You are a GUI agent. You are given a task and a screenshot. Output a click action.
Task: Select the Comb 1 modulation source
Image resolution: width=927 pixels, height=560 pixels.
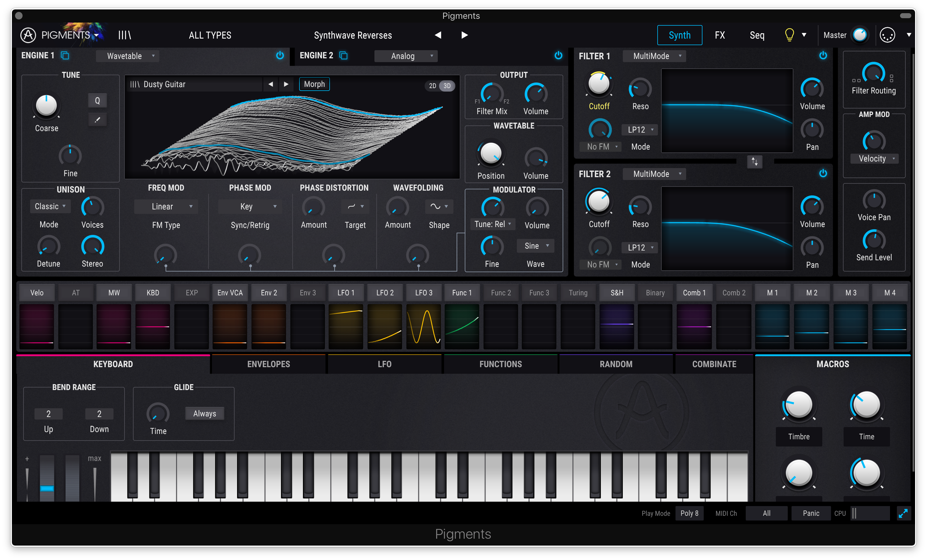[694, 293]
